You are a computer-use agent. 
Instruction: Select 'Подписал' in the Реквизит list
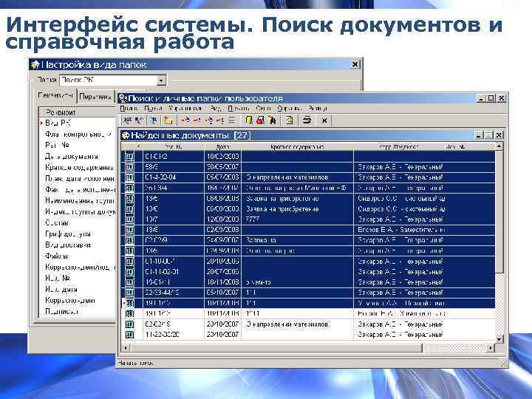(62, 312)
